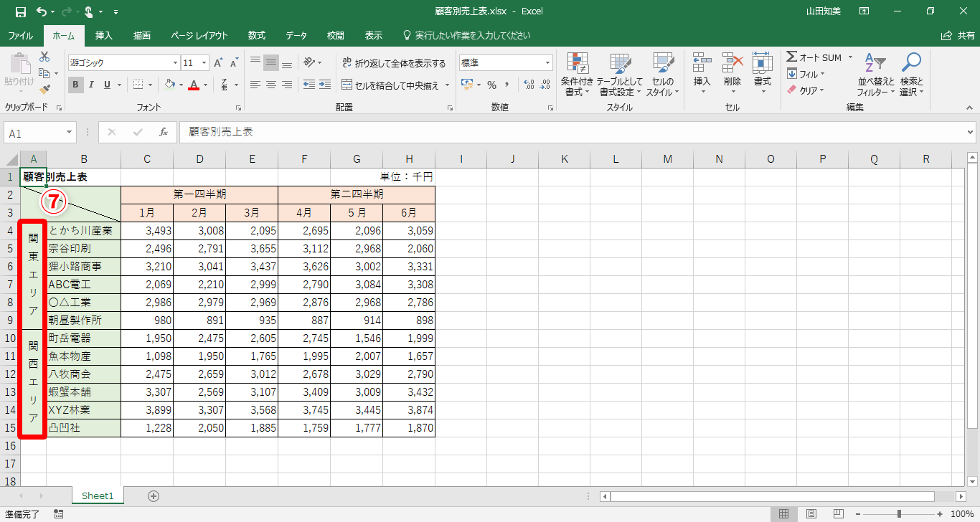Open 検索と選択 find and select

(911, 74)
